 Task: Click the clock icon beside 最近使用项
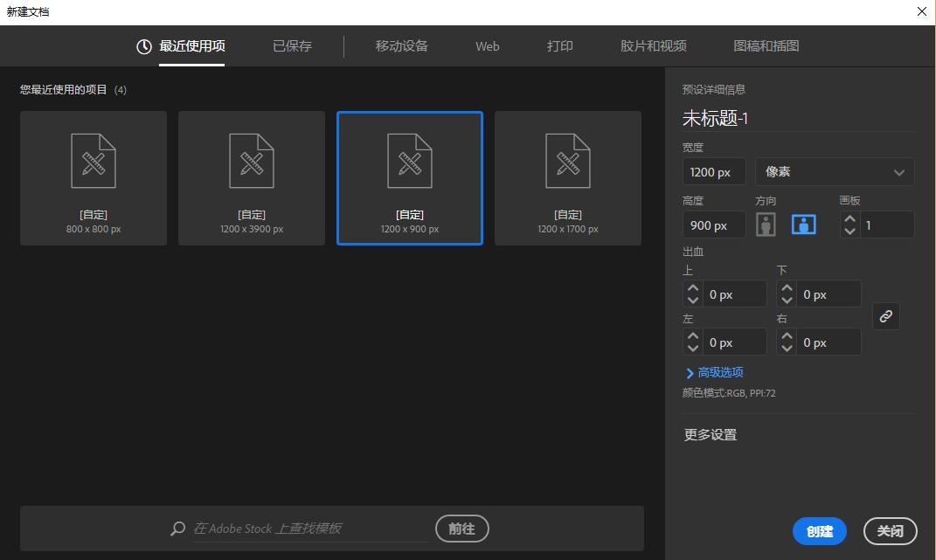tap(142, 46)
